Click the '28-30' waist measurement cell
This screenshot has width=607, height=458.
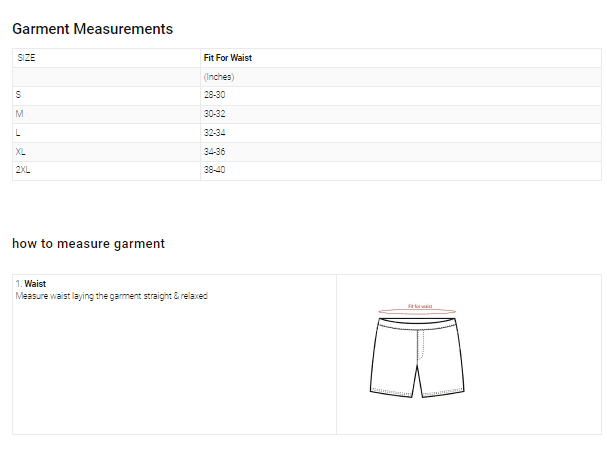click(215, 95)
